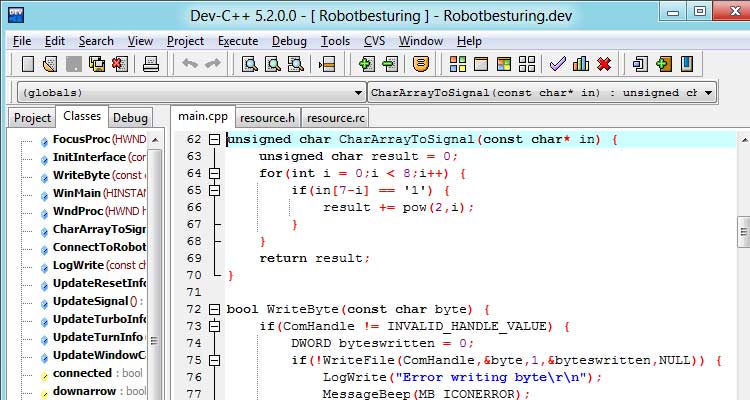This screenshot has height=400, width=750.
Task: Click the Redo arrow icon
Action: 212,64
